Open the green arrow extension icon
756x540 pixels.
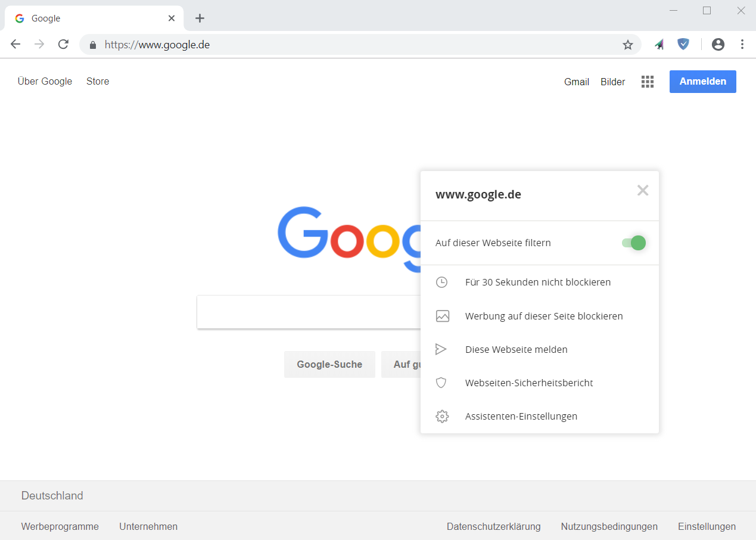pos(659,44)
